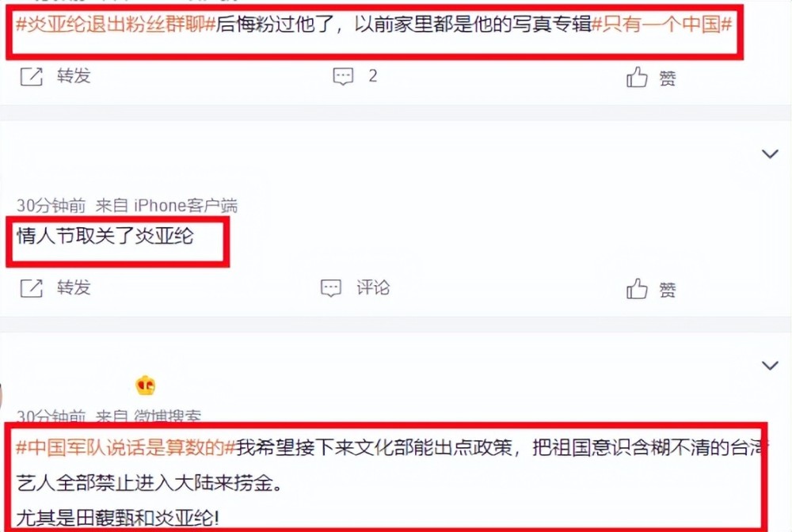
Task: Open hashtag #中国军队说话是算数的#
Action: [126, 447]
